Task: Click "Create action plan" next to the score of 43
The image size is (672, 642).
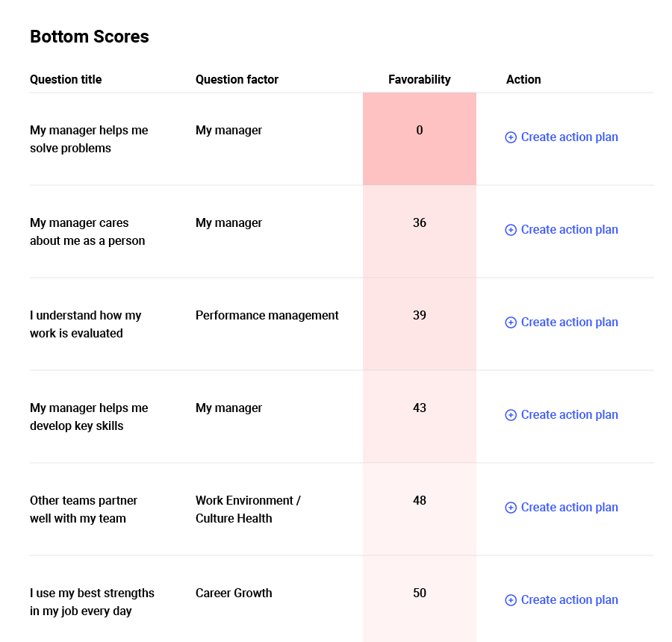Action: pyautogui.click(x=569, y=415)
